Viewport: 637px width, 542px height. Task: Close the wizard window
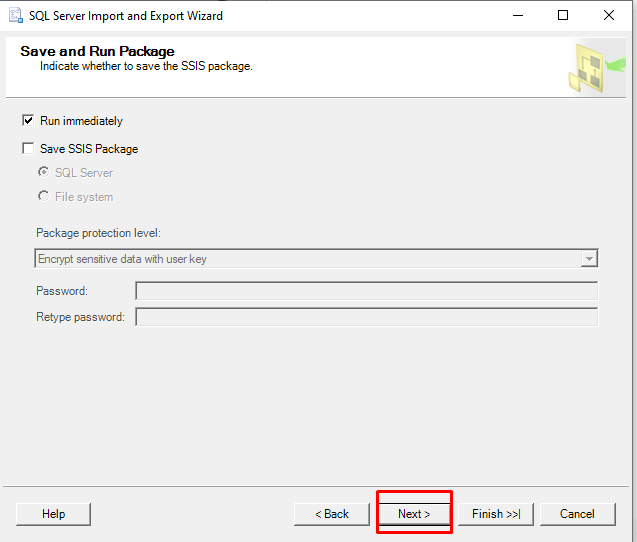coord(609,15)
